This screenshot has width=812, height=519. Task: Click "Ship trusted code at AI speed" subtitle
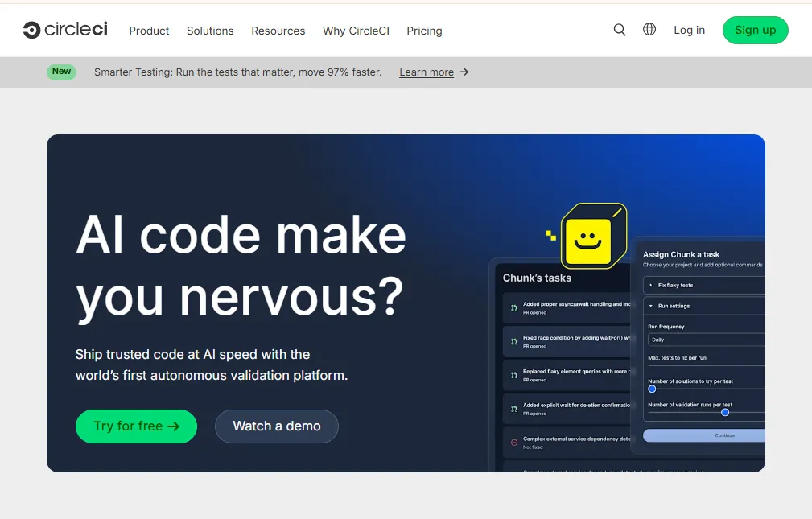(212, 365)
